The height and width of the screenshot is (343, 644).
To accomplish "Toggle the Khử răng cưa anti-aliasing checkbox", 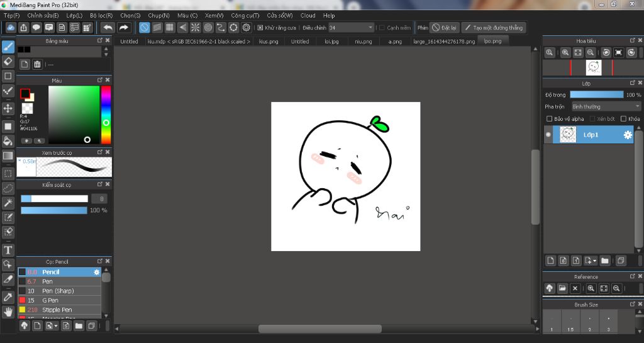I will (260, 28).
